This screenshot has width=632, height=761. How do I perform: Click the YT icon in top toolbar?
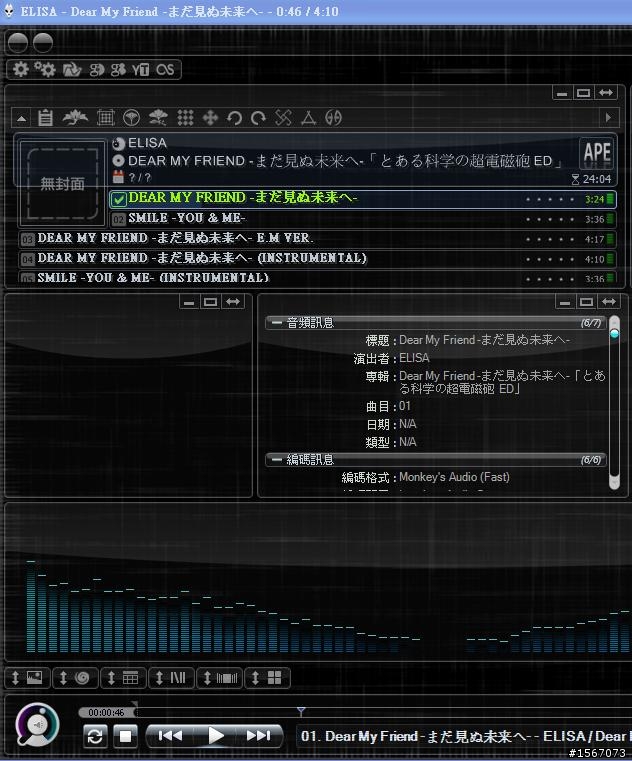[x=141, y=70]
